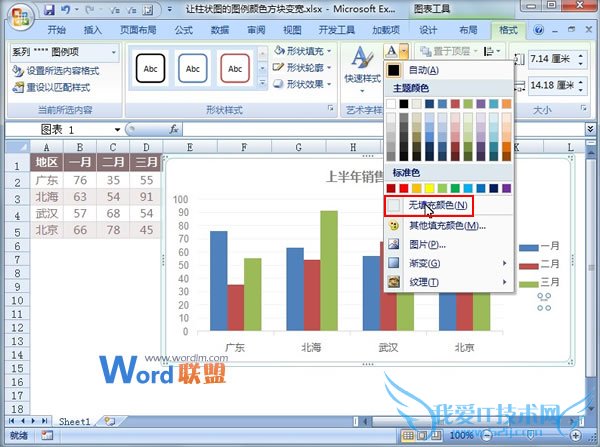Switch to the 插入 (Insert) tab
600x447 pixels.
tap(92, 30)
